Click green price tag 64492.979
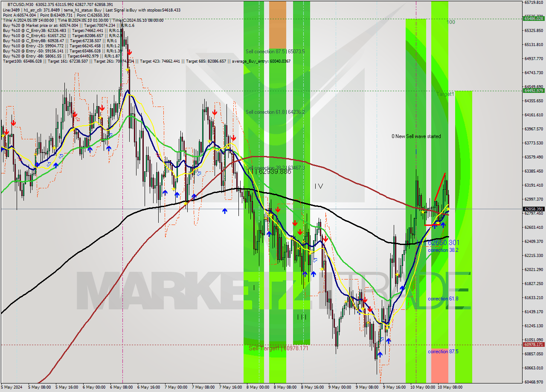 click(533, 90)
